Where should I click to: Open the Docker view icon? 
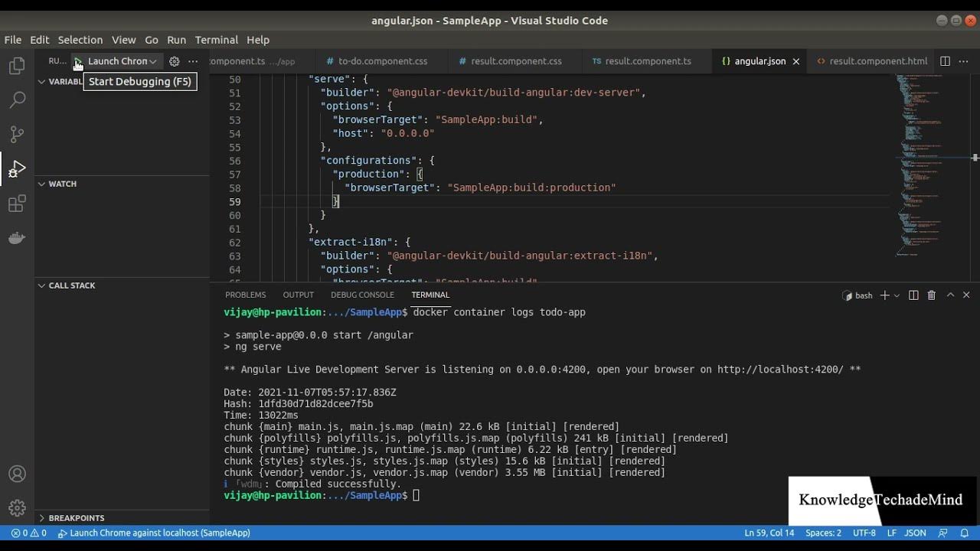click(x=17, y=238)
